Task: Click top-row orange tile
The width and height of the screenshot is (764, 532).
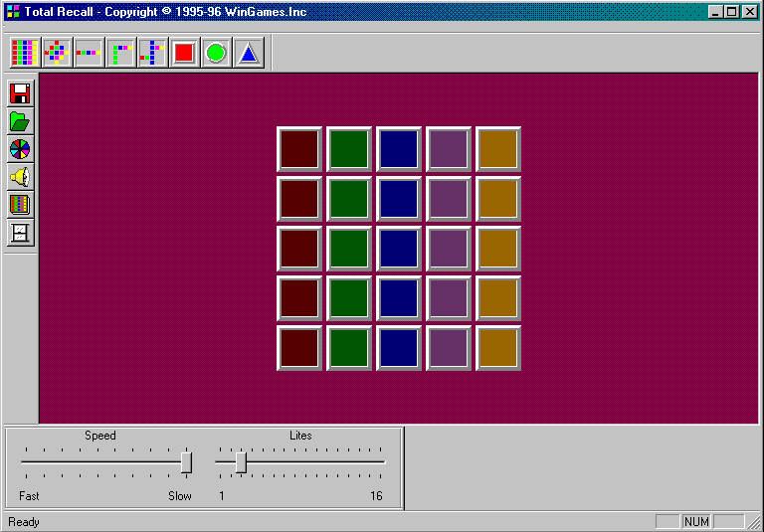Action: coord(498,149)
